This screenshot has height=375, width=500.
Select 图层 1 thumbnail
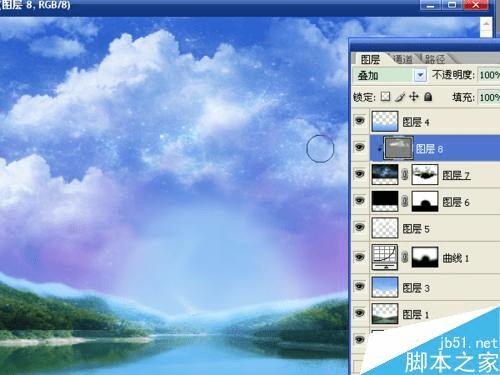click(385, 313)
